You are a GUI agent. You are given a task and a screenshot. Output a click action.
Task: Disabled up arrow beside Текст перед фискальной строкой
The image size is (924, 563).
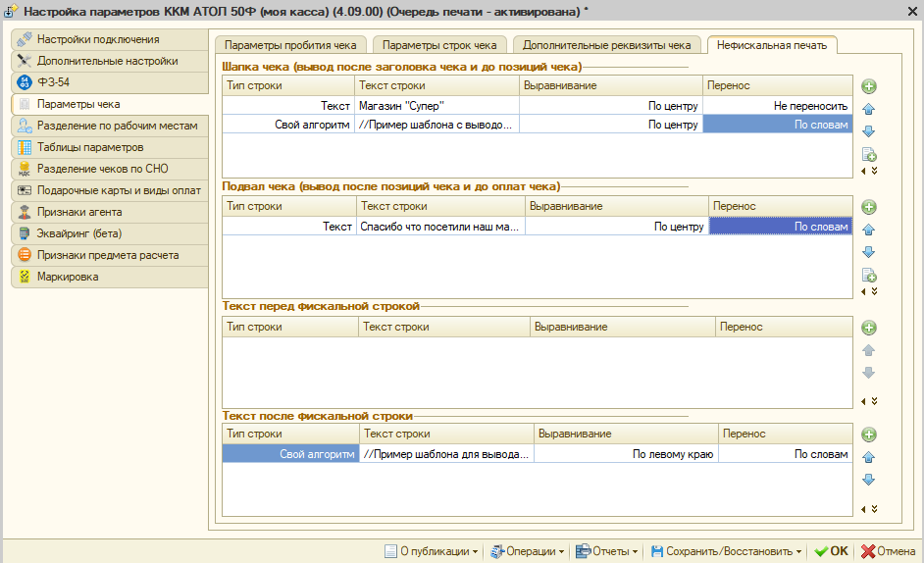coord(869,350)
